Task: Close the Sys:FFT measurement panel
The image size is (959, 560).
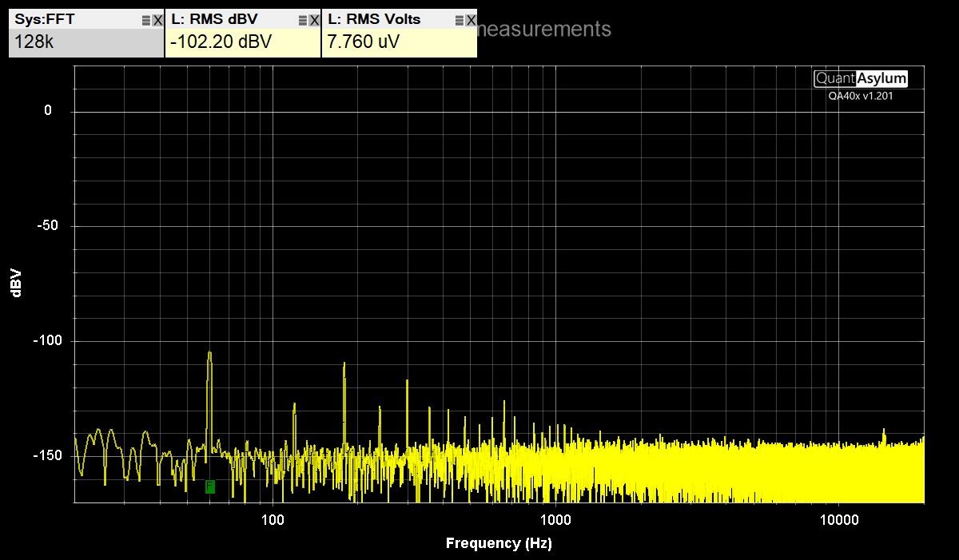Action: pyautogui.click(x=157, y=20)
